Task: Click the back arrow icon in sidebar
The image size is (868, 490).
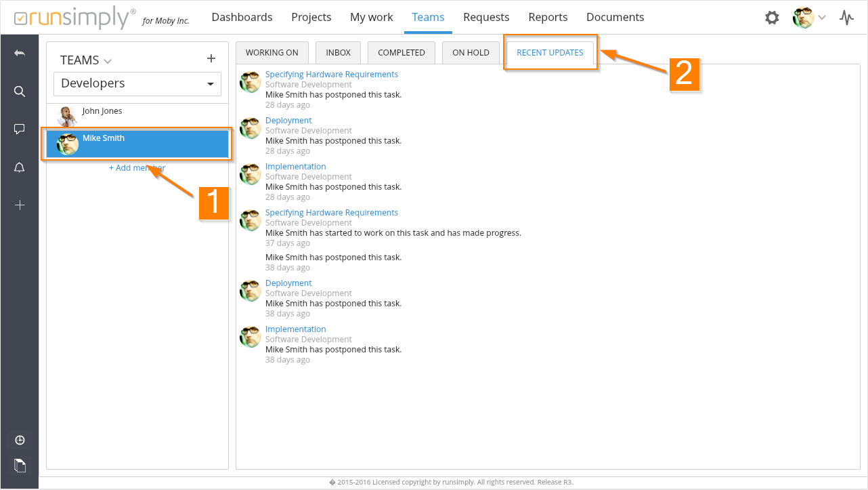Action: [20, 54]
